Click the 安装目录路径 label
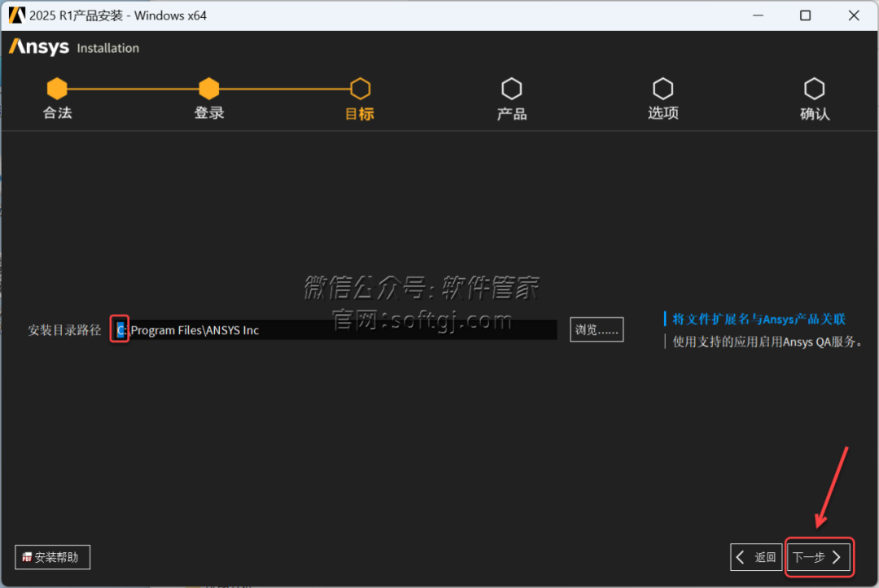This screenshot has width=879, height=588. [64, 330]
